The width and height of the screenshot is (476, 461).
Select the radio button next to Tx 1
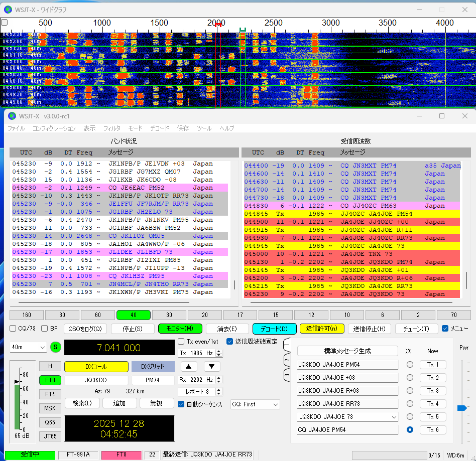point(410,365)
